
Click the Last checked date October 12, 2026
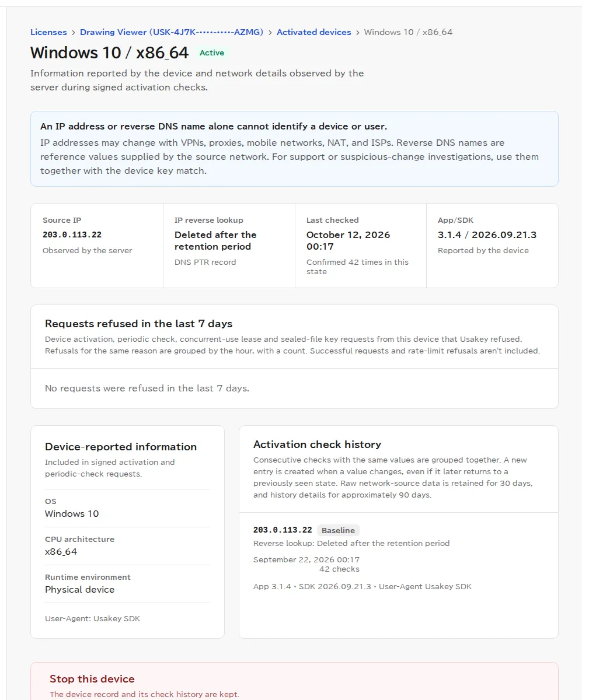(348, 240)
